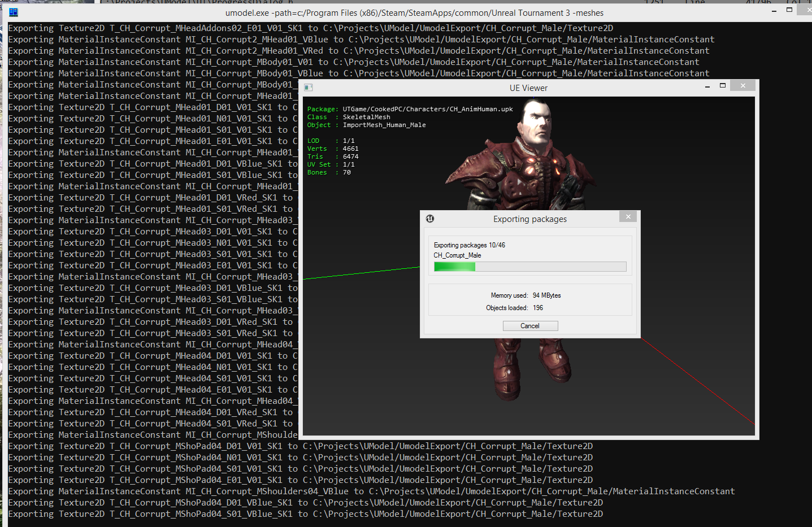Click the Unreal logo icon in Exporting packages dialog
The image size is (812, 527).
point(430,219)
